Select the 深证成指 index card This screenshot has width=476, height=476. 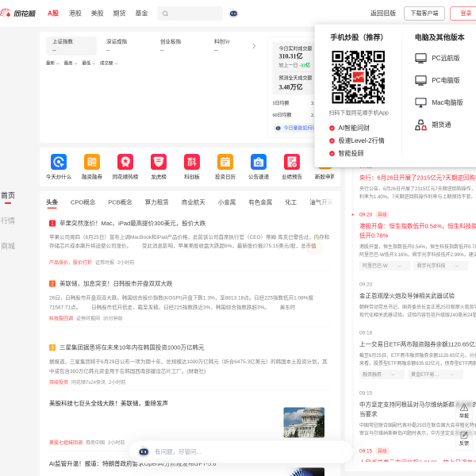pyautogui.click(x=125, y=46)
